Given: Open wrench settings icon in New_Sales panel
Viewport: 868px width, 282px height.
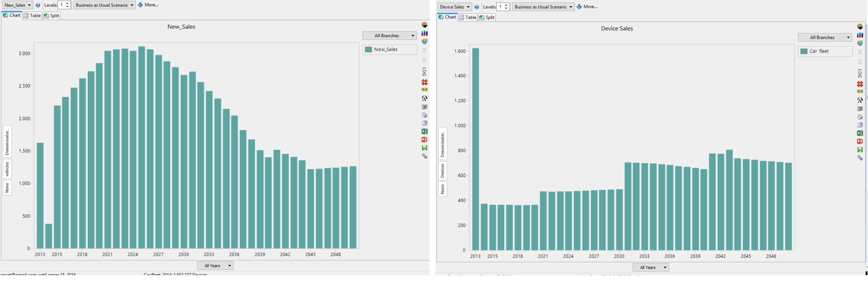Looking at the screenshot, I should point(424,156).
